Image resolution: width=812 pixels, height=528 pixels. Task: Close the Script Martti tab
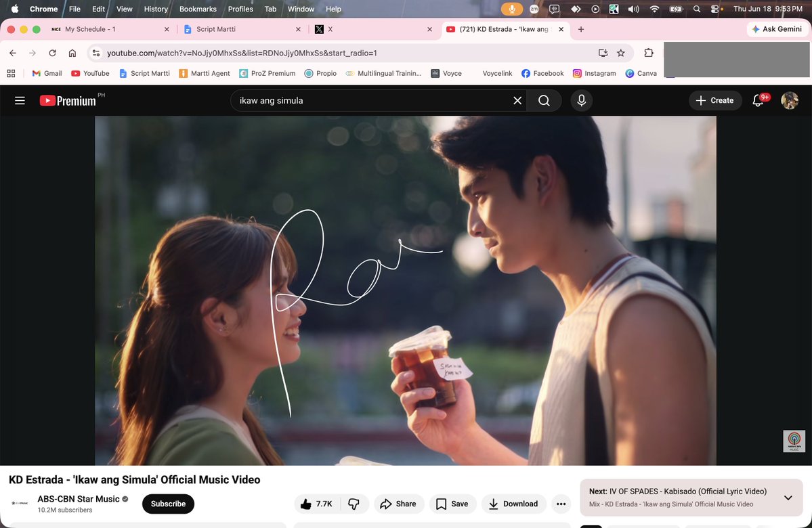[x=298, y=30]
